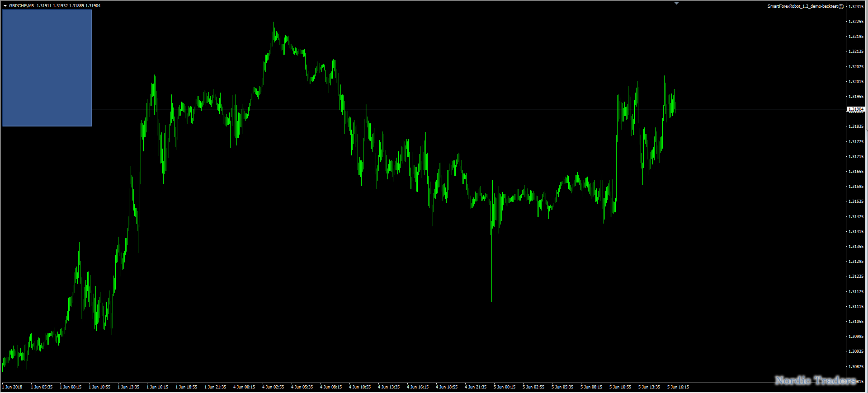Open the one-click trading arrow beside GBPCHF,M5
868x393 pixels.
(x=5, y=6)
